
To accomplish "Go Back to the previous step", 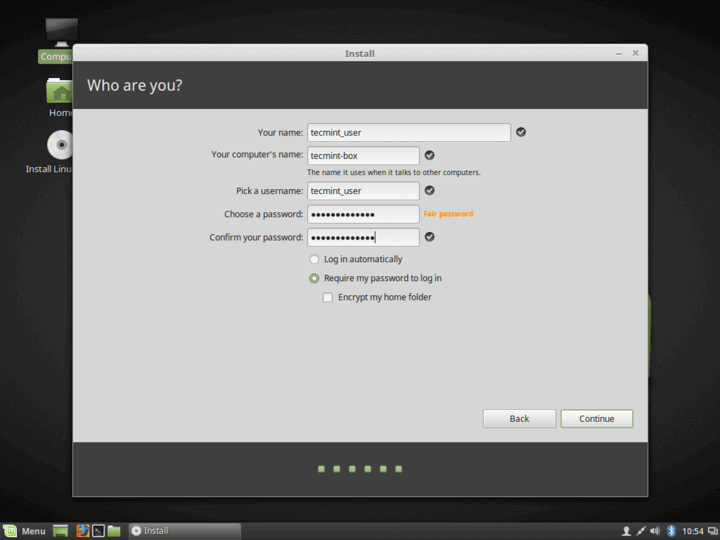I will click(x=519, y=419).
